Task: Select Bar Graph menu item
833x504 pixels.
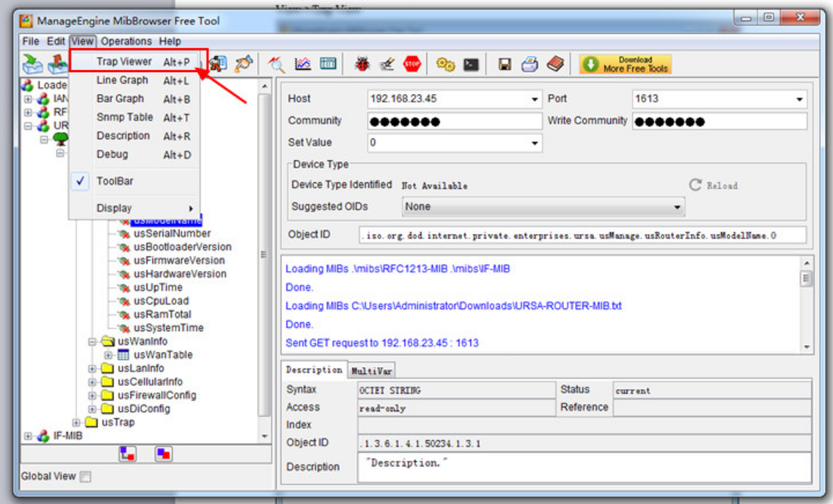Action: coord(135,99)
